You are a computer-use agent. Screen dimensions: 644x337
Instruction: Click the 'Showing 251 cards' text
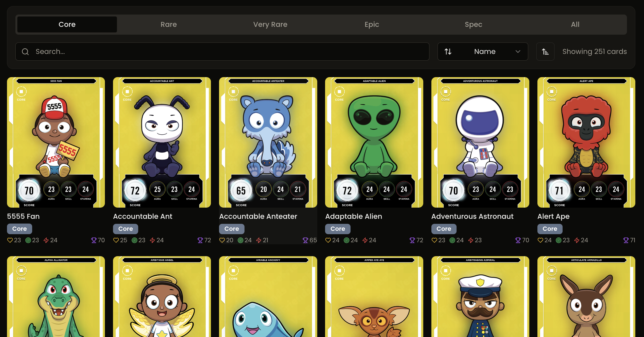tap(594, 52)
